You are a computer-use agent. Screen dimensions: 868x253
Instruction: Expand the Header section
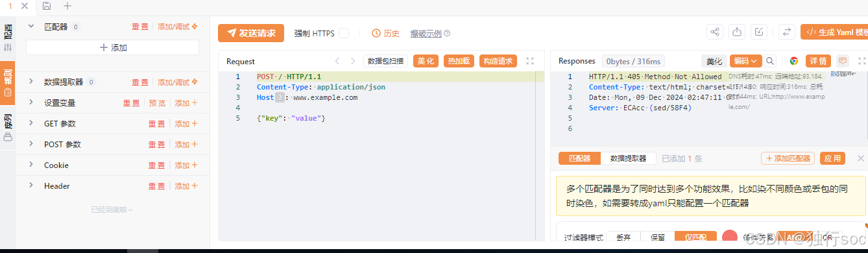click(x=30, y=186)
